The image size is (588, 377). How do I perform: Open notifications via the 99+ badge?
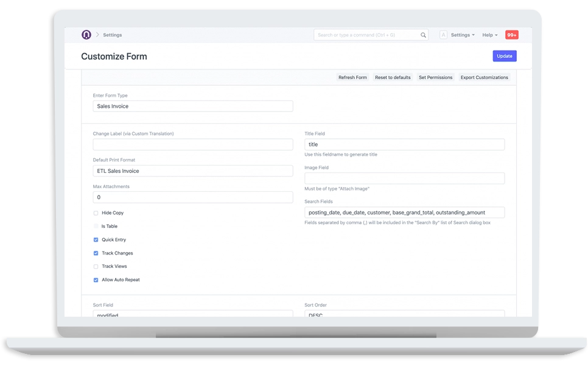pyautogui.click(x=512, y=35)
